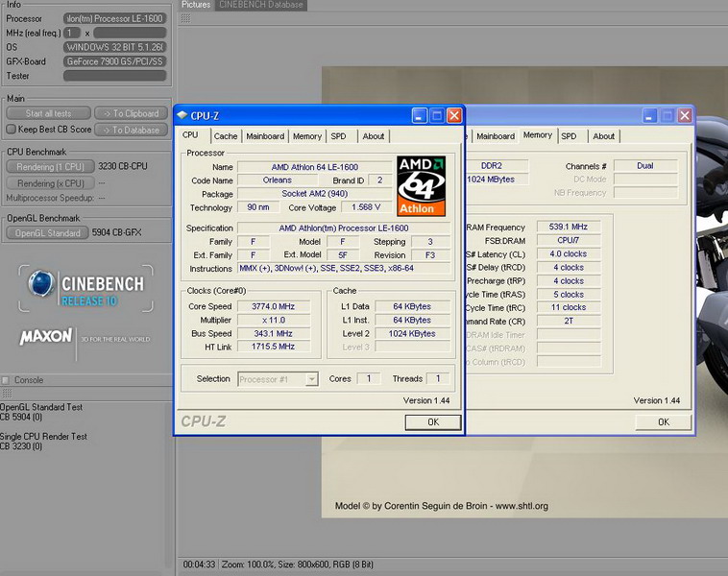Click the OS field WINDOWS 32 BIT

[x=114, y=47]
